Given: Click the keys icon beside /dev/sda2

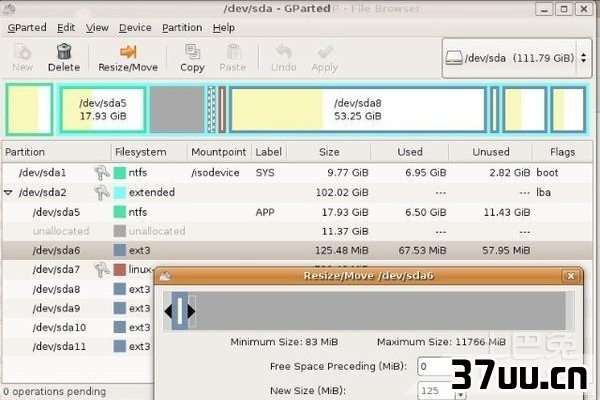Looking at the screenshot, I should [102, 192].
